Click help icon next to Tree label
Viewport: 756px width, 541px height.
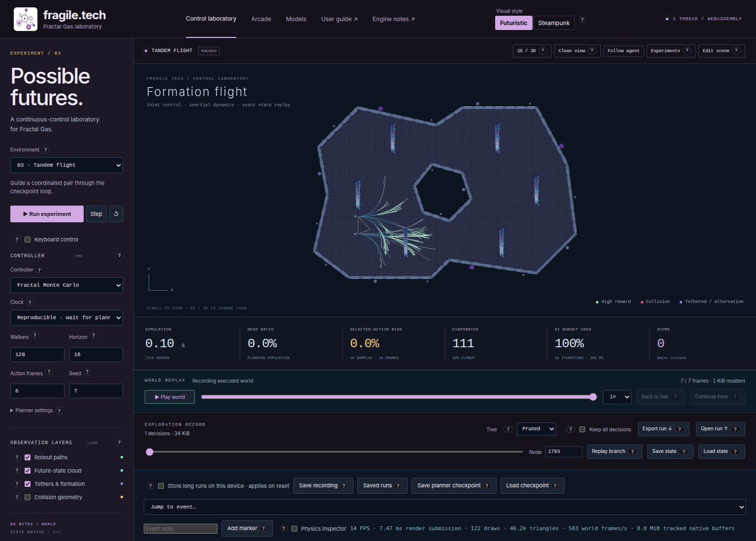[x=508, y=429]
